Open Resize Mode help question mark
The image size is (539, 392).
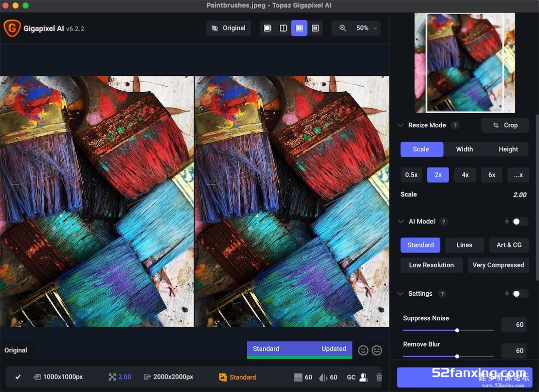pos(455,125)
